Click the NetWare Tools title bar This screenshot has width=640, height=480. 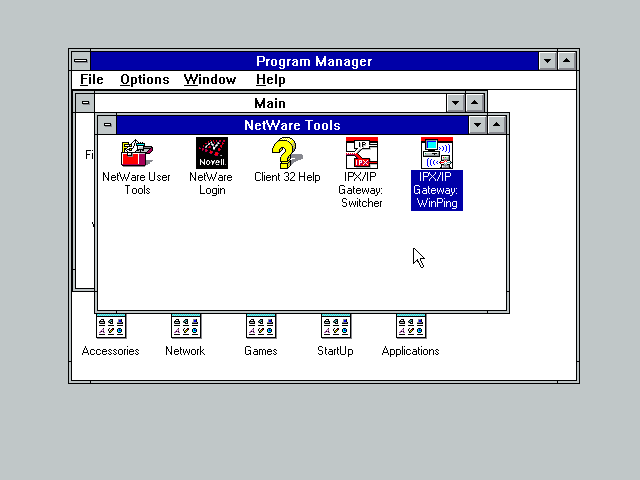coord(292,125)
